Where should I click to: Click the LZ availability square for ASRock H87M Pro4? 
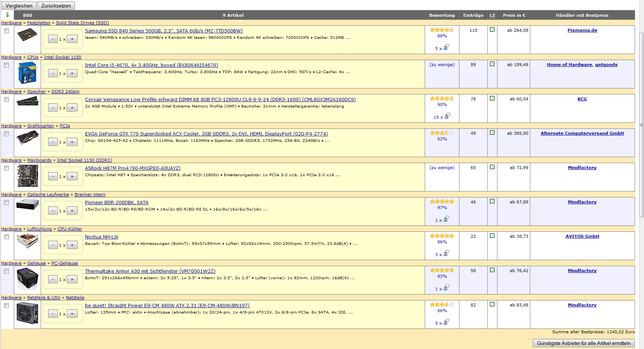pyautogui.click(x=492, y=167)
